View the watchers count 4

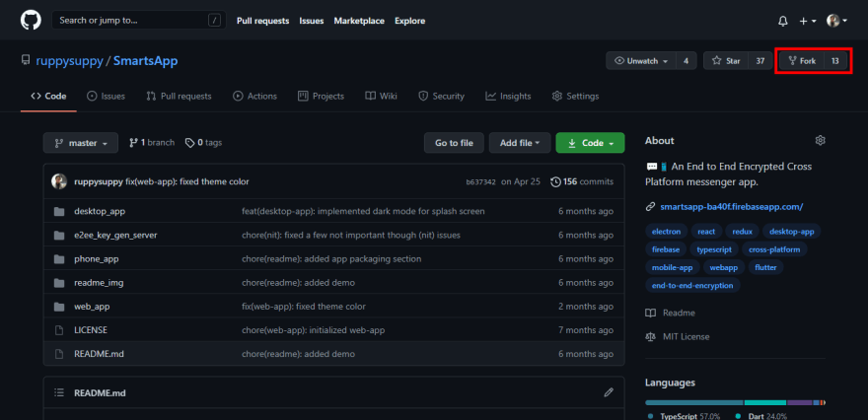(687, 61)
